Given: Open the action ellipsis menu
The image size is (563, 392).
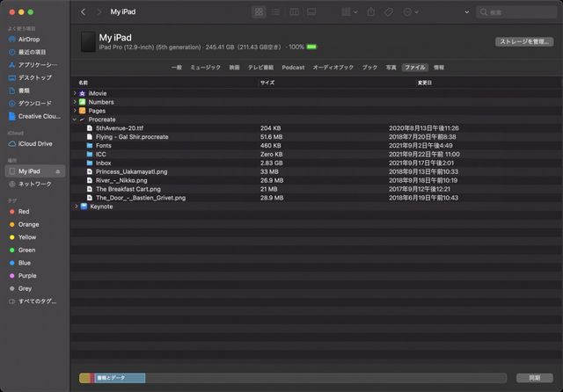Looking at the screenshot, I should point(411,11).
